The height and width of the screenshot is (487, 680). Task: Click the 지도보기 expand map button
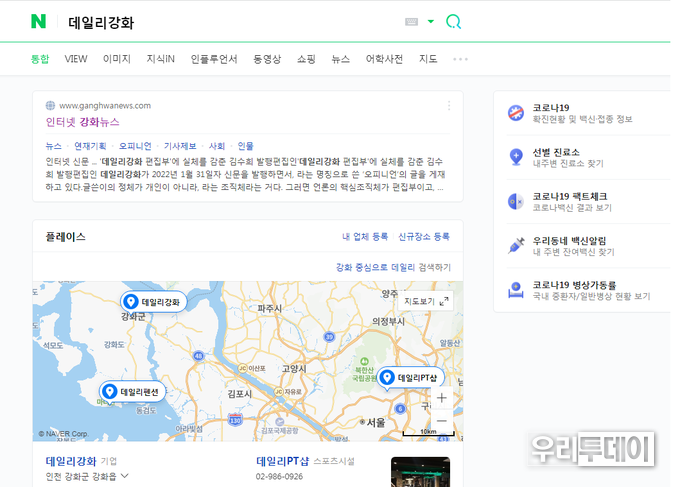tap(426, 301)
